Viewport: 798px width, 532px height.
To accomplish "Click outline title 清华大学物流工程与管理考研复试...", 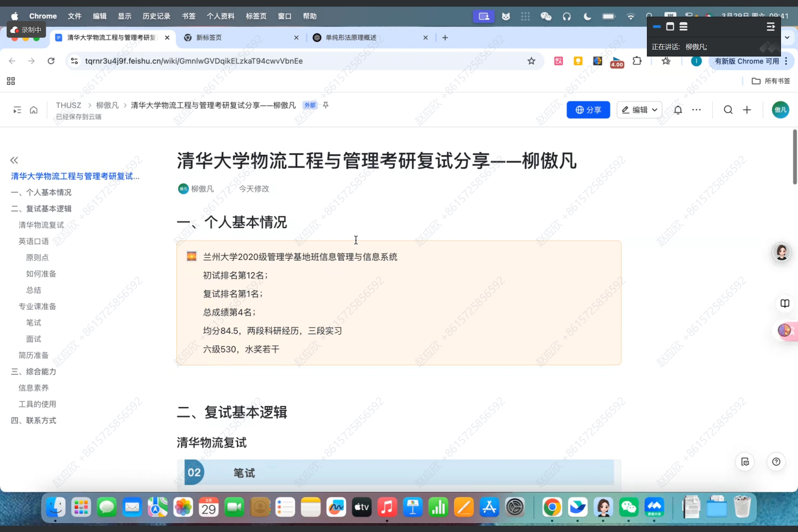I will (x=75, y=176).
